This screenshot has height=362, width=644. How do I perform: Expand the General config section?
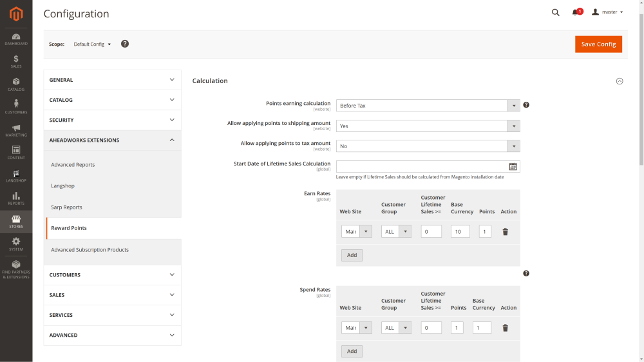[112, 80]
